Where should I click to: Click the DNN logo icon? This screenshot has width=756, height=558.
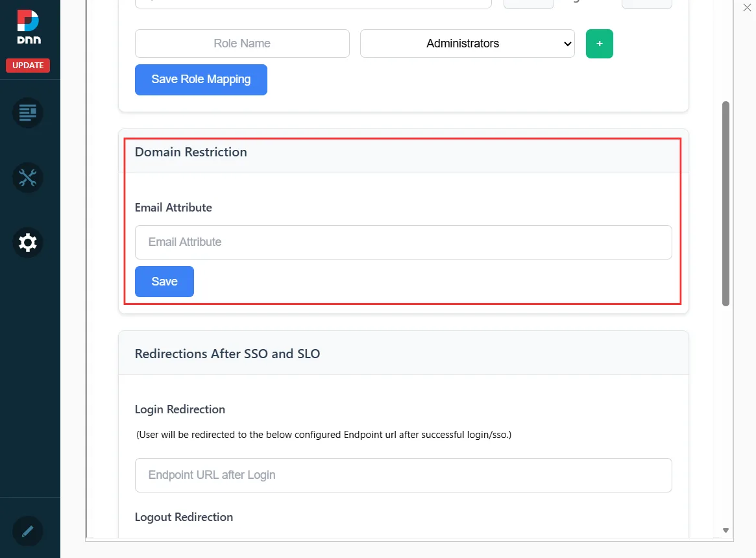pos(29,27)
